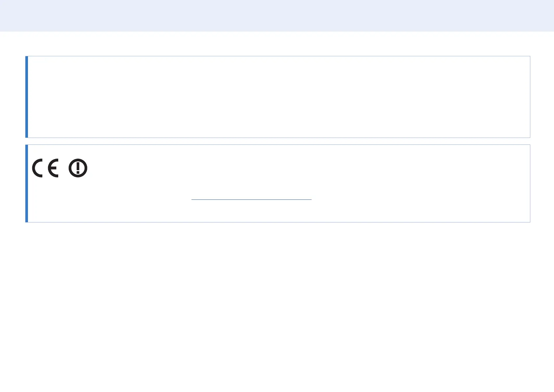Click white strip between header band and upper box
The image size is (554, 392).
click(277, 44)
